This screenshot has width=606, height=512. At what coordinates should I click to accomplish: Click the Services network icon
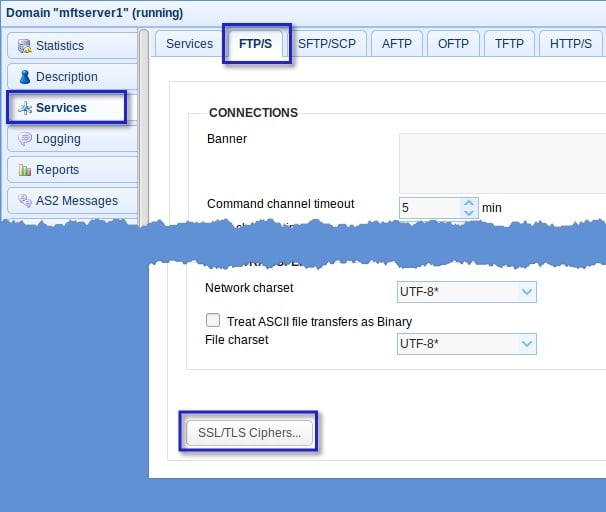24,108
